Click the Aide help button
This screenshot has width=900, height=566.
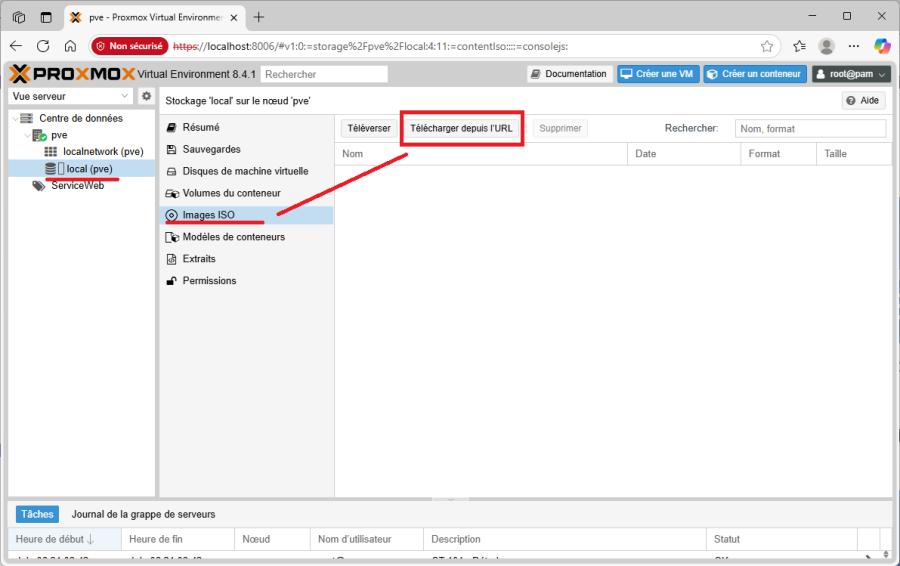[863, 100]
